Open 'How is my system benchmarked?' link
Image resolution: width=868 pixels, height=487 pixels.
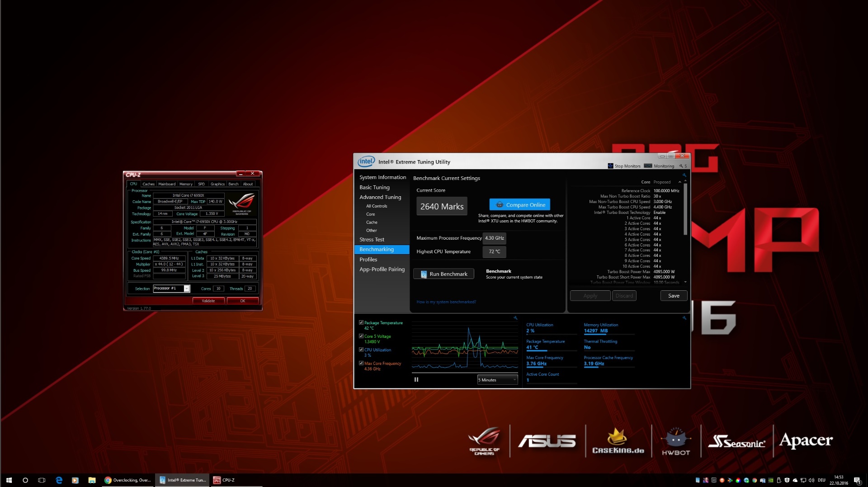(446, 302)
